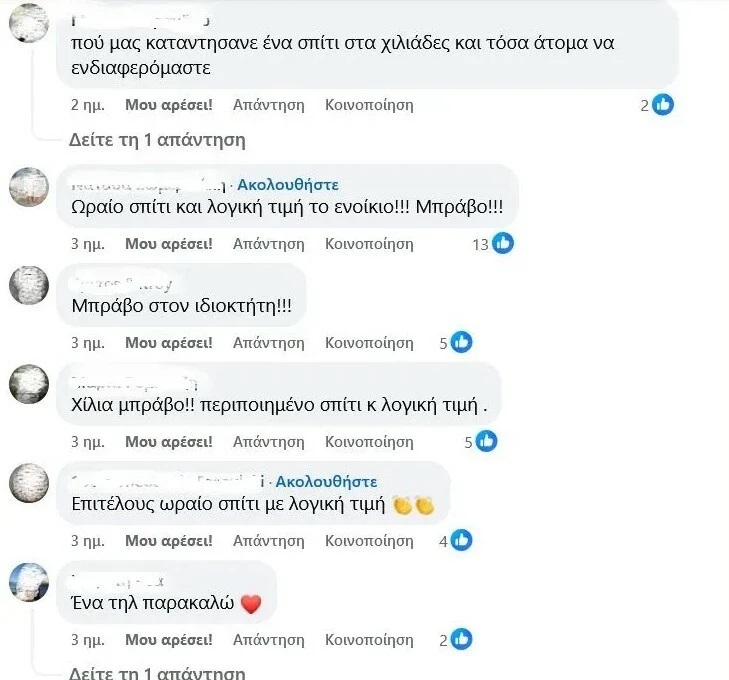Click the like reaction icon showing 13
This screenshot has width=729, height=680.
point(502,243)
